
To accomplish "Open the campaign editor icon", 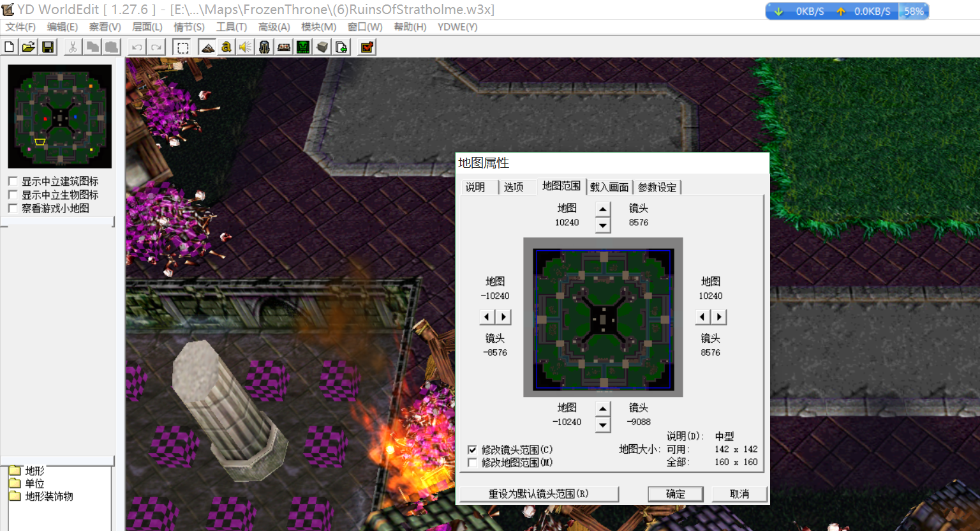I will [x=284, y=47].
